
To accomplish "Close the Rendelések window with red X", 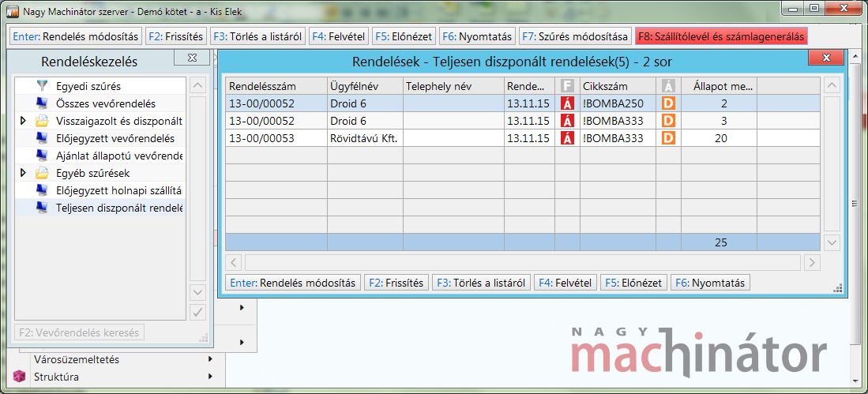I will coord(826,58).
